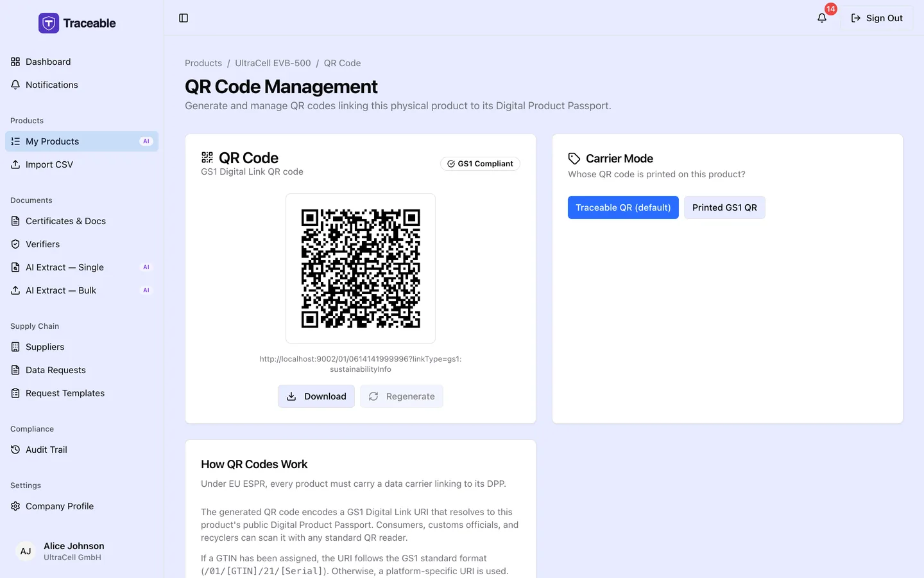Click the Dashboard grid icon
The width and height of the screenshot is (924, 578).
pos(15,62)
